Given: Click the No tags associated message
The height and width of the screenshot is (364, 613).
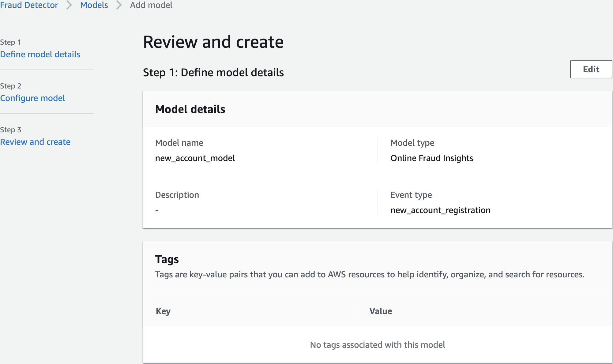Looking at the screenshot, I should tap(378, 345).
